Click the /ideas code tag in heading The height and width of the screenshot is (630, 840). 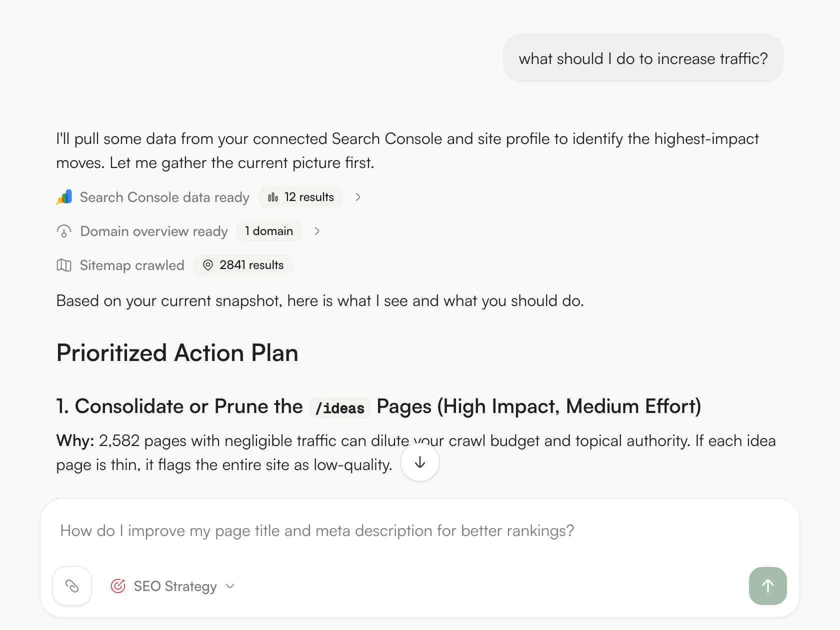pyautogui.click(x=340, y=408)
